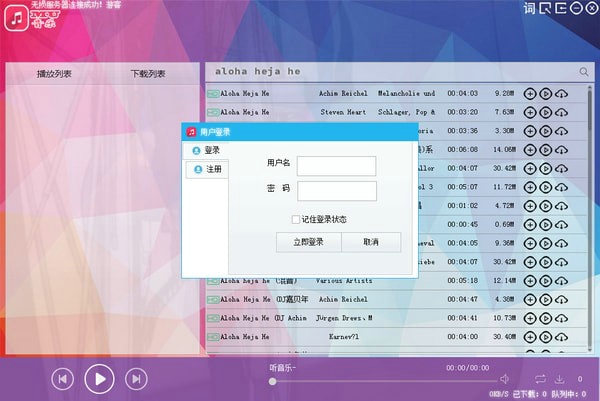
Task: Click the volume speaker icon
Action: (504, 380)
